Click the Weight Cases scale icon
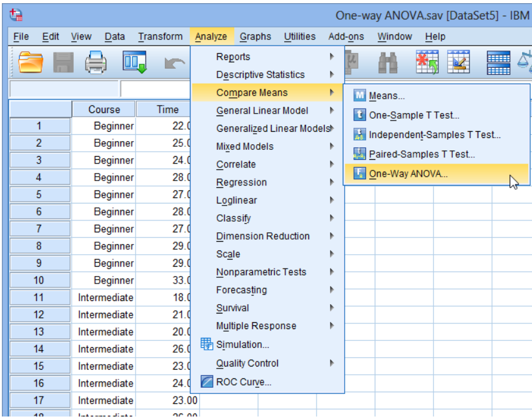The height and width of the screenshot is (419, 532). [x=525, y=62]
